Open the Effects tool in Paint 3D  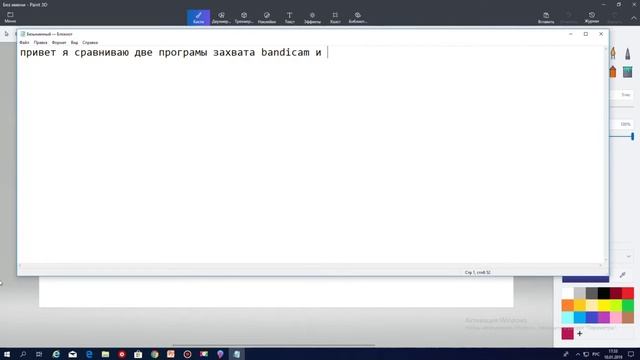(x=312, y=18)
